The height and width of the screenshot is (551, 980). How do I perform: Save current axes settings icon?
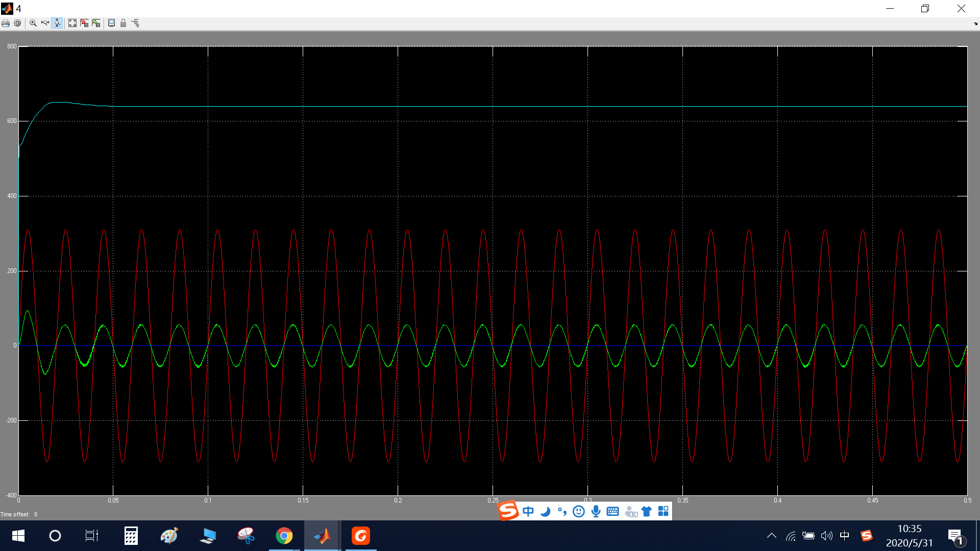(84, 23)
